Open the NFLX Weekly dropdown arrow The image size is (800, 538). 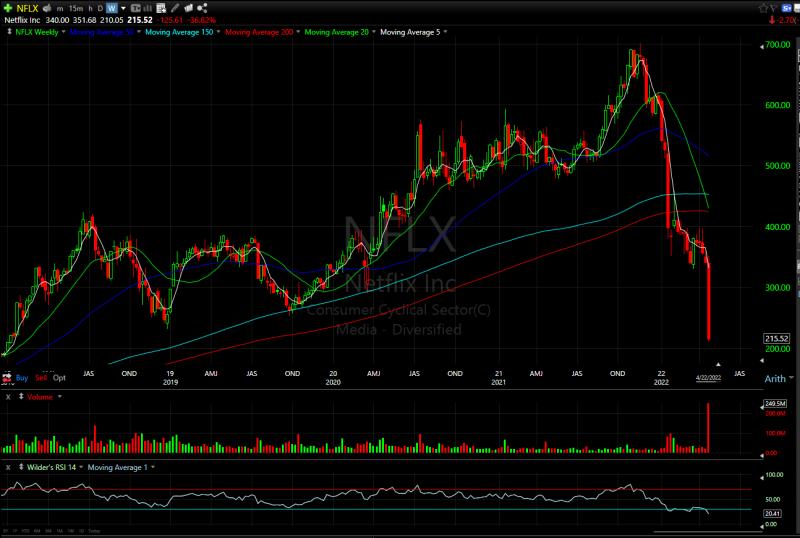point(63,32)
